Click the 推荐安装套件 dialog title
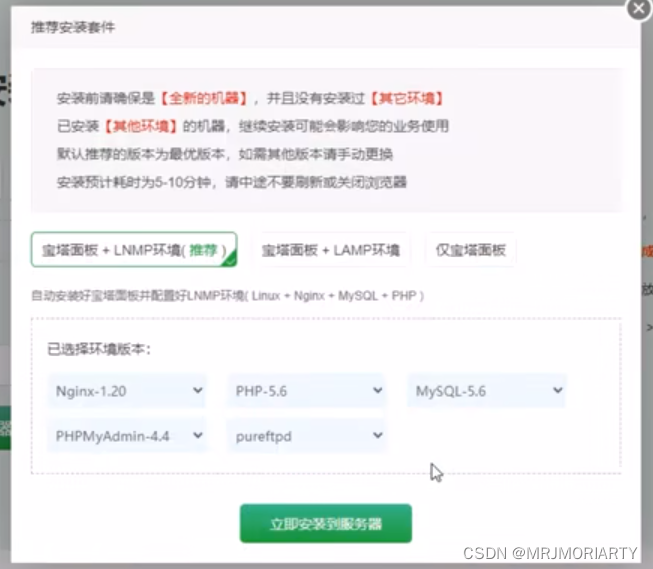This screenshot has height=569, width=653. click(x=73, y=27)
